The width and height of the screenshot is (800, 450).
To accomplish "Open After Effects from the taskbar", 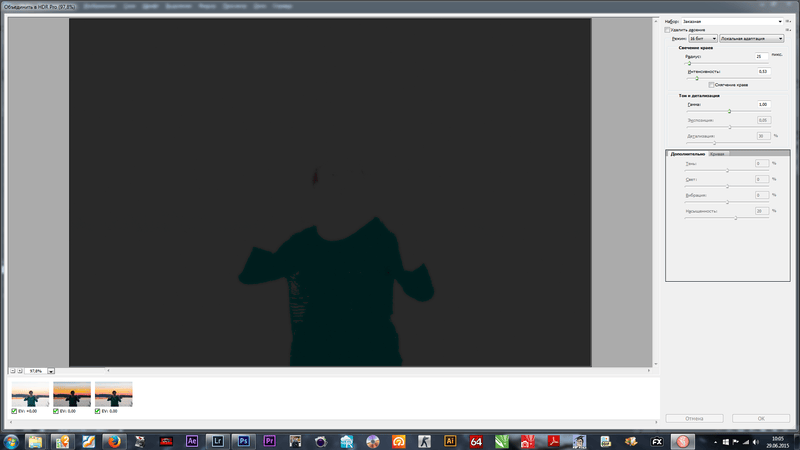I will coord(192,440).
